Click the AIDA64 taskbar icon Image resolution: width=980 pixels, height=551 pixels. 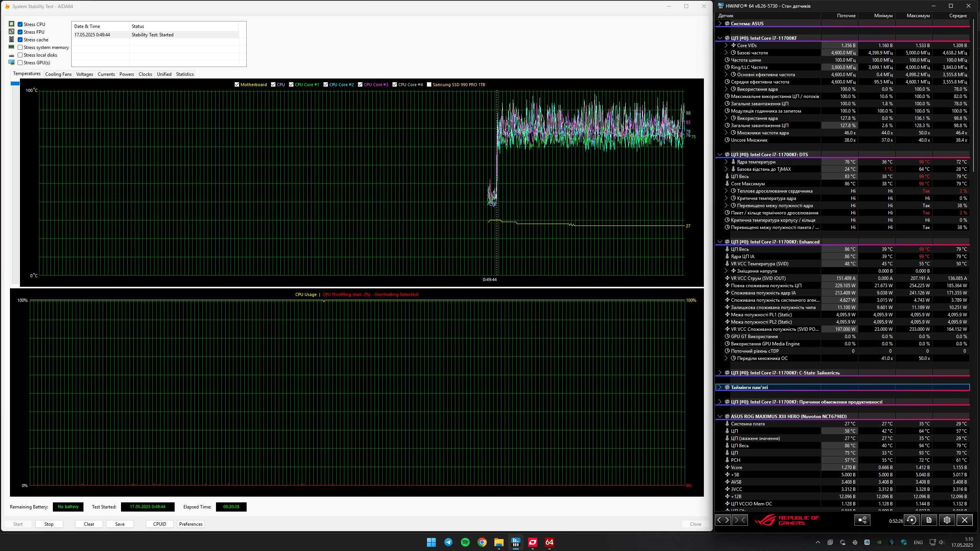tap(549, 542)
